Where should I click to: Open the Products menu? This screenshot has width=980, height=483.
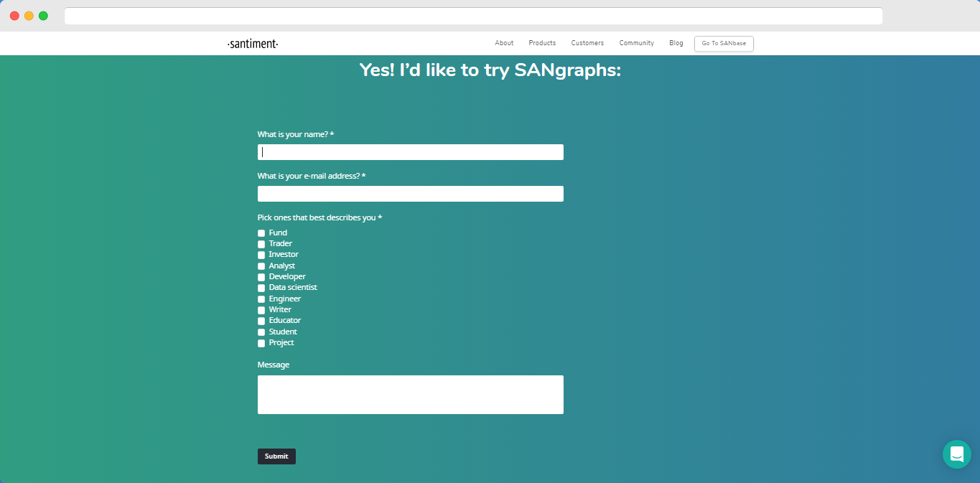tap(542, 43)
